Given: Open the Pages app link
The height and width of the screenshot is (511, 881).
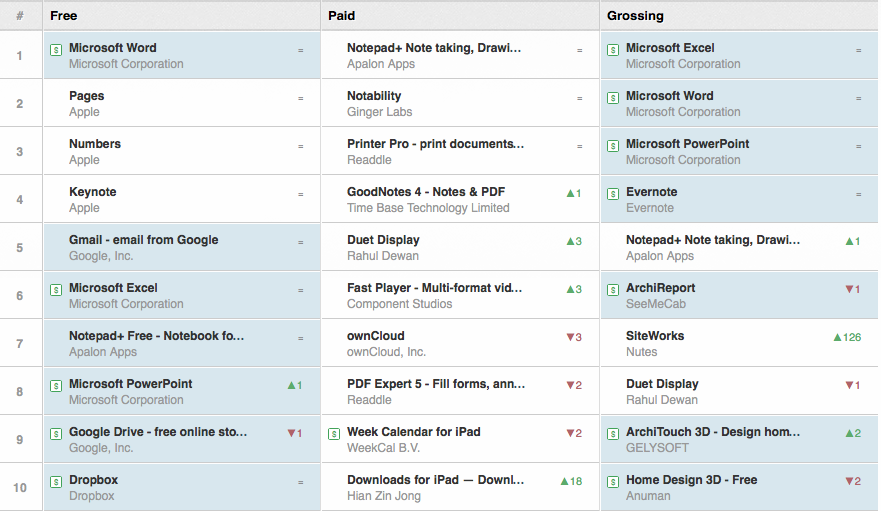Looking at the screenshot, I should click(x=87, y=96).
